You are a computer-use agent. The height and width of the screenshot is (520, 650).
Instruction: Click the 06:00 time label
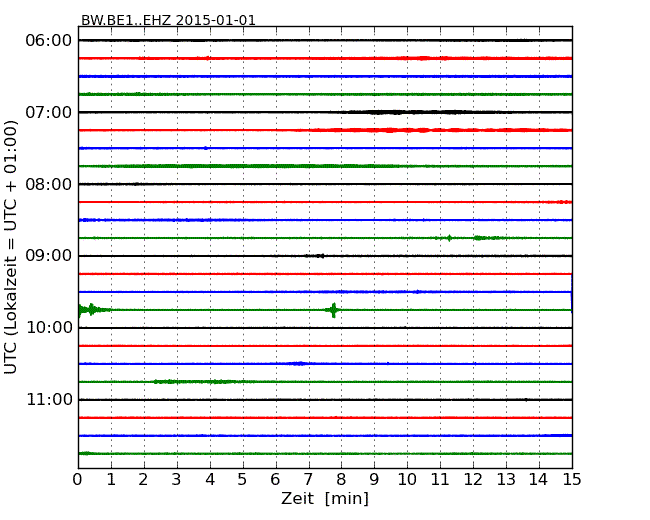click(x=49, y=41)
